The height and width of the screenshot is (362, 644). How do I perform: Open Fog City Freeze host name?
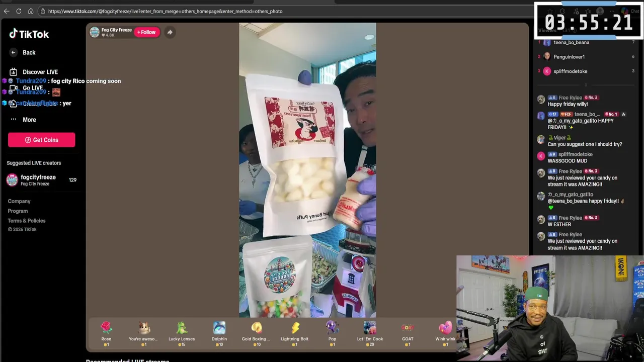(x=117, y=30)
